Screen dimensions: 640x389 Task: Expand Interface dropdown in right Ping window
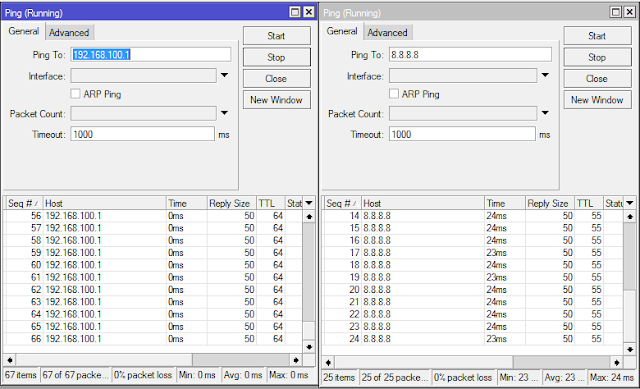(545, 75)
